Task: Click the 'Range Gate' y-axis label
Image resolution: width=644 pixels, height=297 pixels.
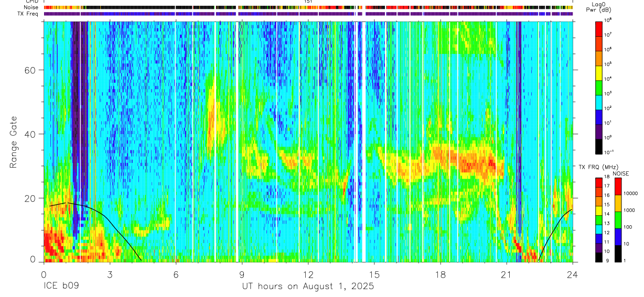Action: [x=13, y=141]
